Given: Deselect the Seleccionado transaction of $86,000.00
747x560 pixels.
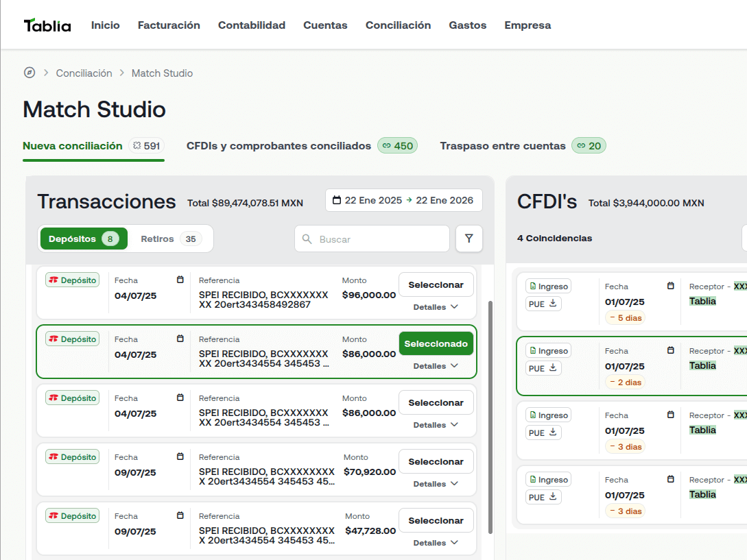Looking at the screenshot, I should pyautogui.click(x=436, y=343).
